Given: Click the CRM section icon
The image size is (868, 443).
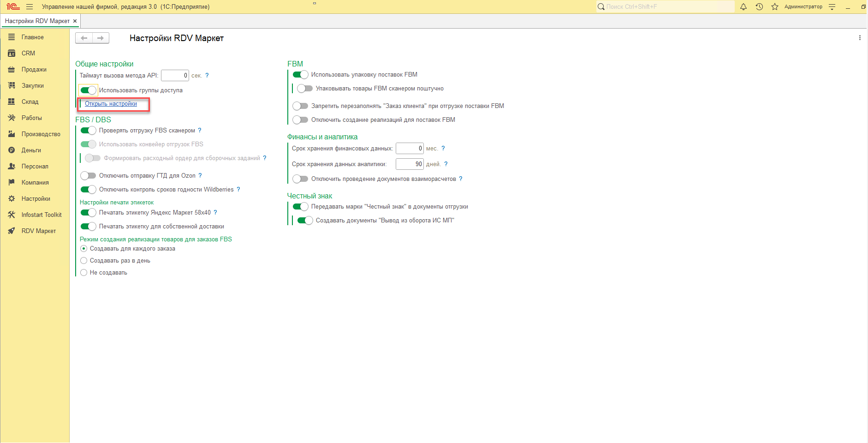Looking at the screenshot, I should (12, 53).
